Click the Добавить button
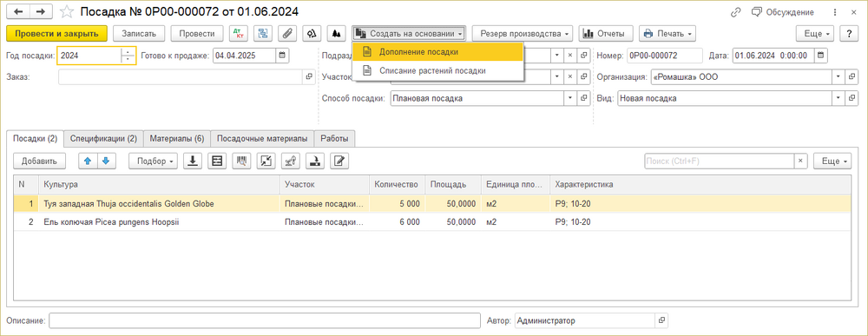Viewport: 868px width, 336px height. click(x=39, y=161)
